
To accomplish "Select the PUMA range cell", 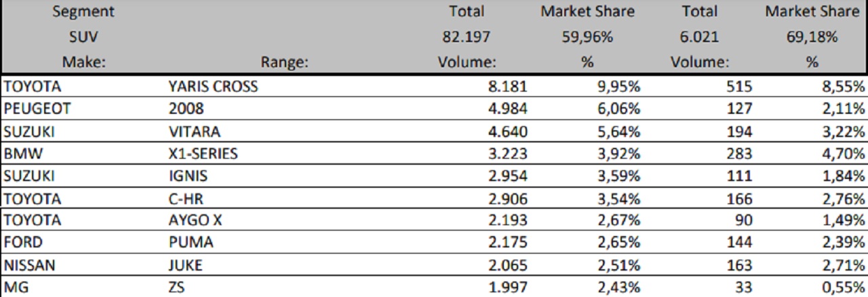I will coord(190,243).
